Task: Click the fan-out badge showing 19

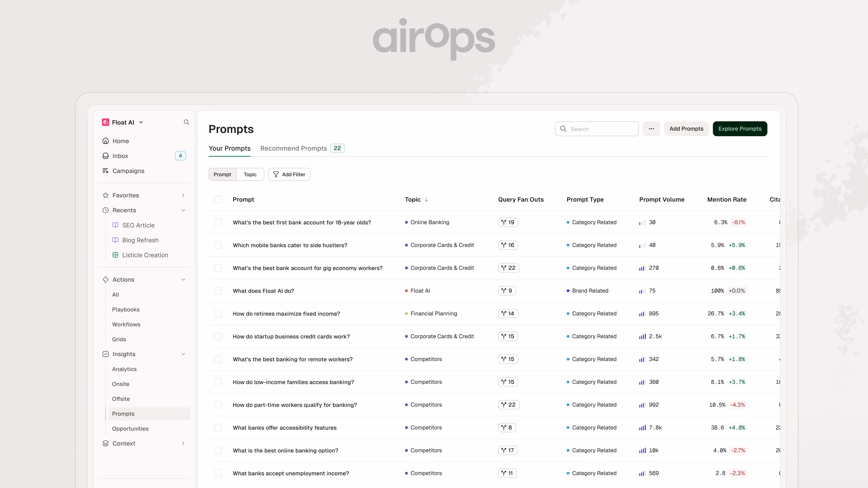Action: pos(508,222)
